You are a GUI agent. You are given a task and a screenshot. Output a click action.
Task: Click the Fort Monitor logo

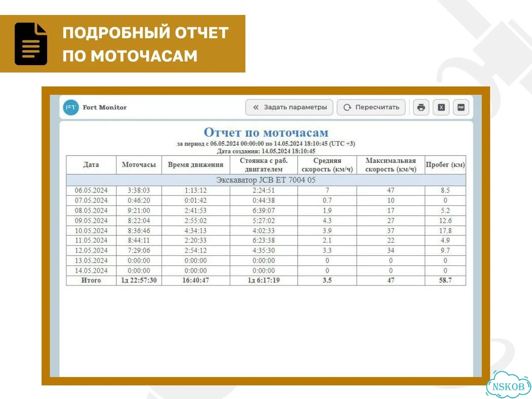(x=71, y=107)
